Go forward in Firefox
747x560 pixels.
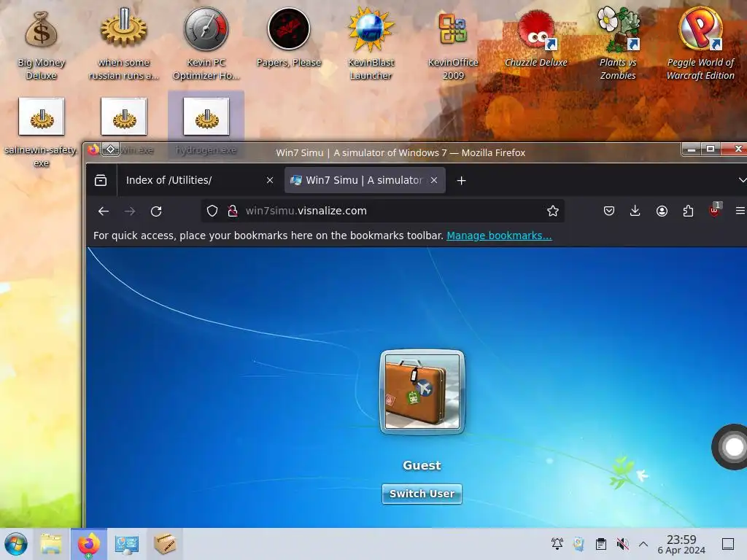130,211
